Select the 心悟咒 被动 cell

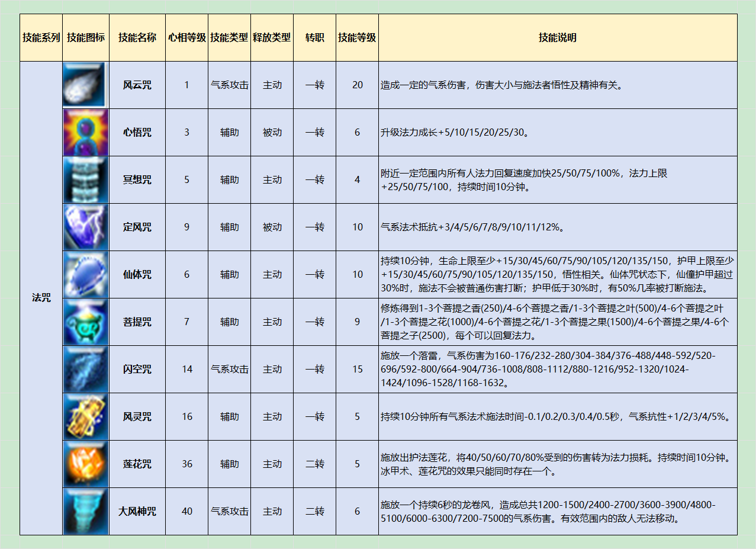(x=272, y=132)
